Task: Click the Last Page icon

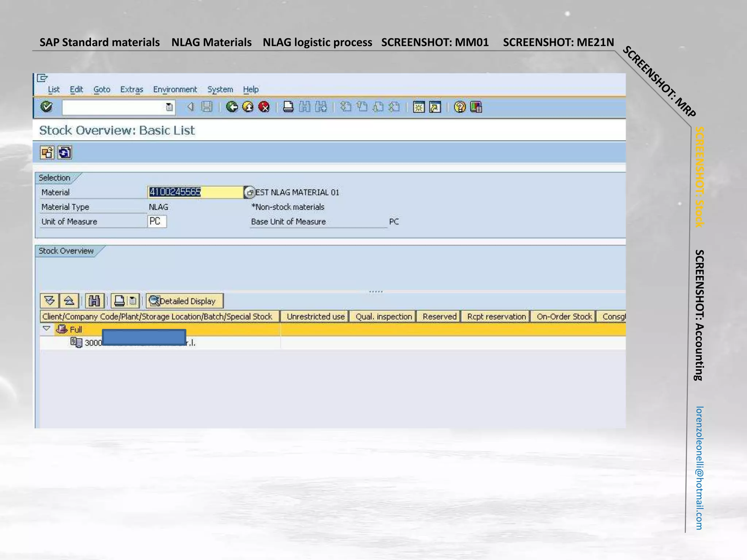Action: (394, 107)
